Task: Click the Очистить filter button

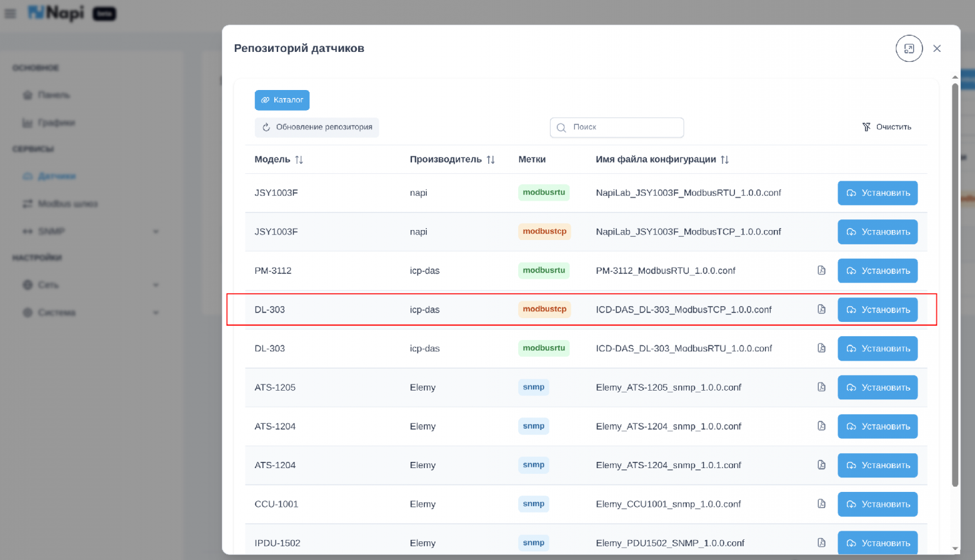Action: coord(887,127)
